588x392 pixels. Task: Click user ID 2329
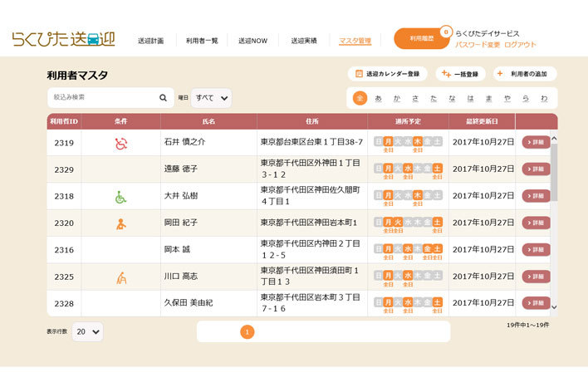click(64, 170)
